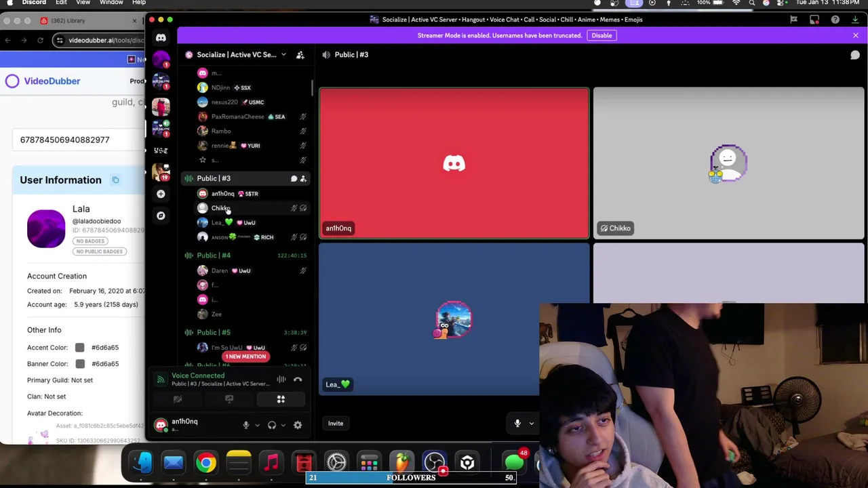Screen dimensions: 868x488
Task: Open voice connection signal icon
Action: [x=161, y=380]
